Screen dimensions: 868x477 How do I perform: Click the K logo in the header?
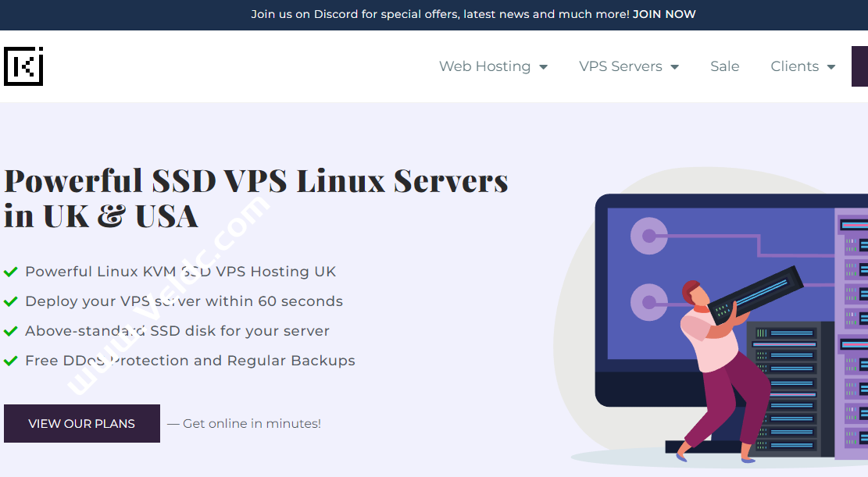coord(23,66)
